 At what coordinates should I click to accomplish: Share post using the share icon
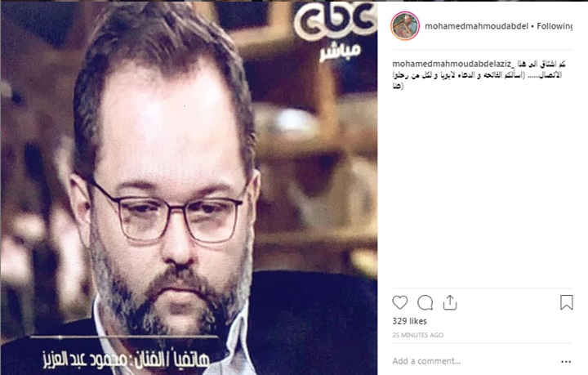coord(450,302)
